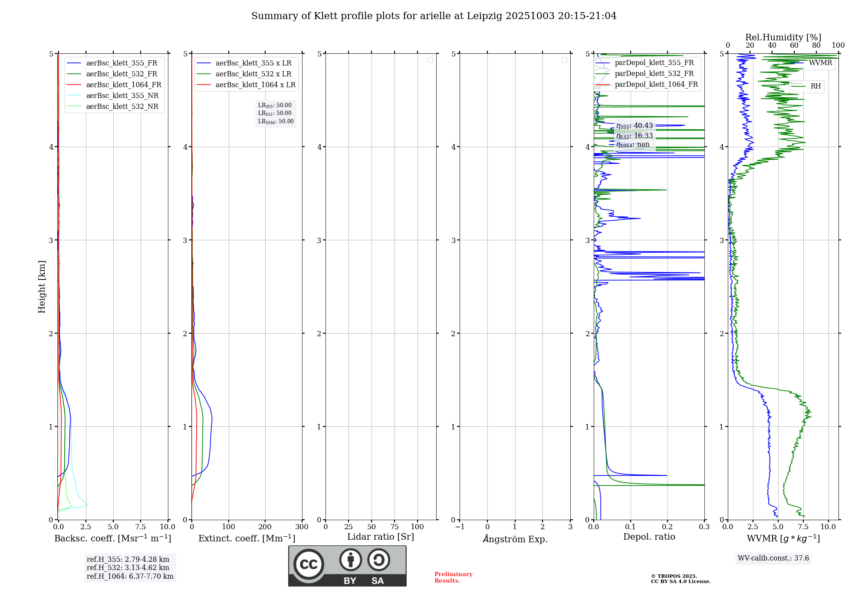Click the aerBsc_klett_1064_FR legend entry
Image resolution: width=868 pixels, height=590 pixels.
(x=123, y=85)
